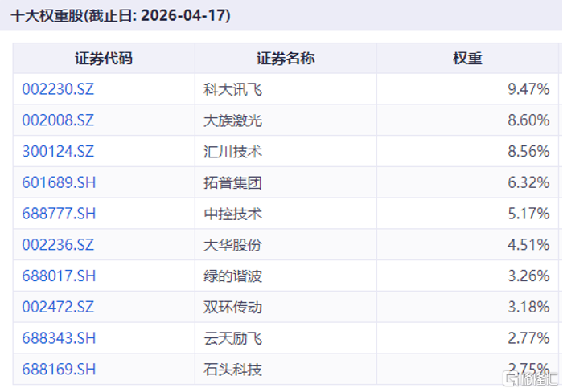
Task: Click the 证券名称 column header
Action: pos(286,59)
